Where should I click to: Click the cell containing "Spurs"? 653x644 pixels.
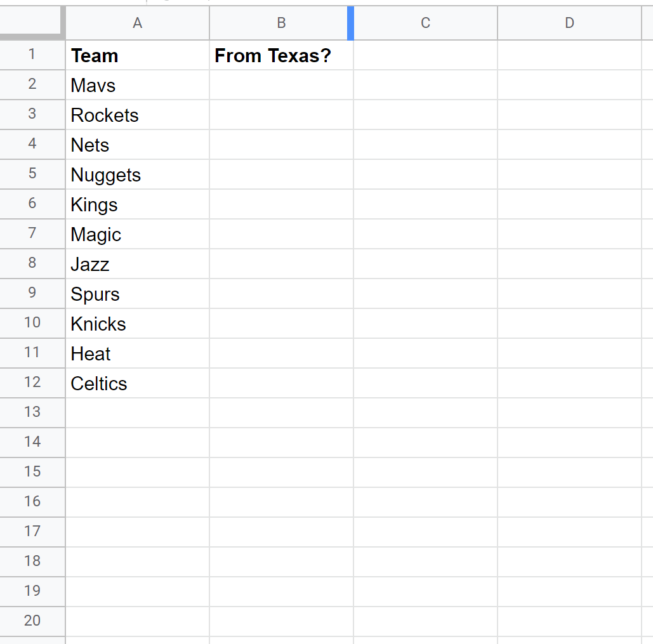tap(137, 294)
